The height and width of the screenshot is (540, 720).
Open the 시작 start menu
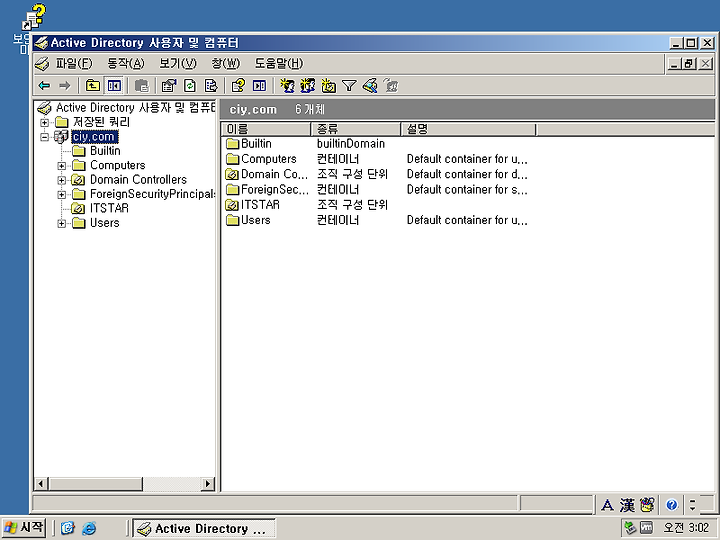coord(24,528)
